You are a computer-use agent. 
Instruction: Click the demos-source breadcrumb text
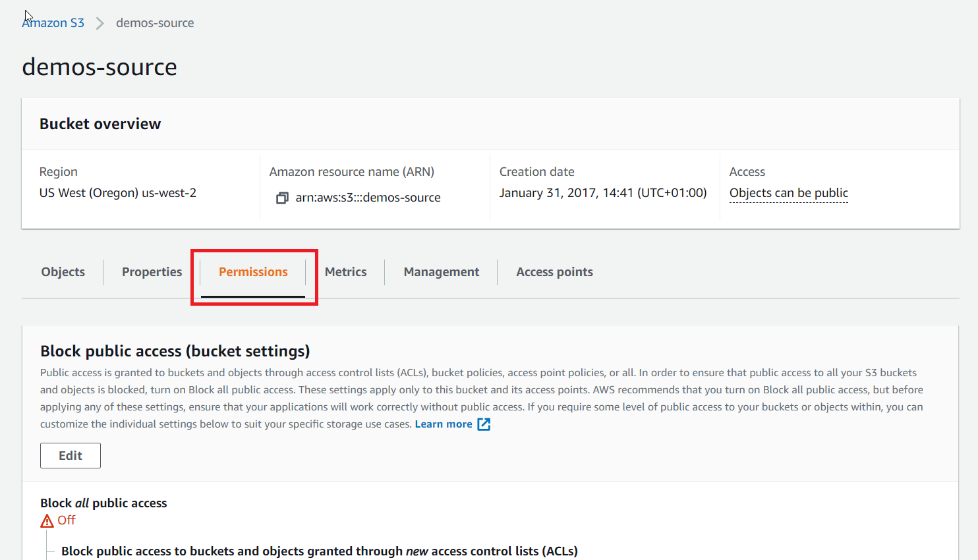155,23
